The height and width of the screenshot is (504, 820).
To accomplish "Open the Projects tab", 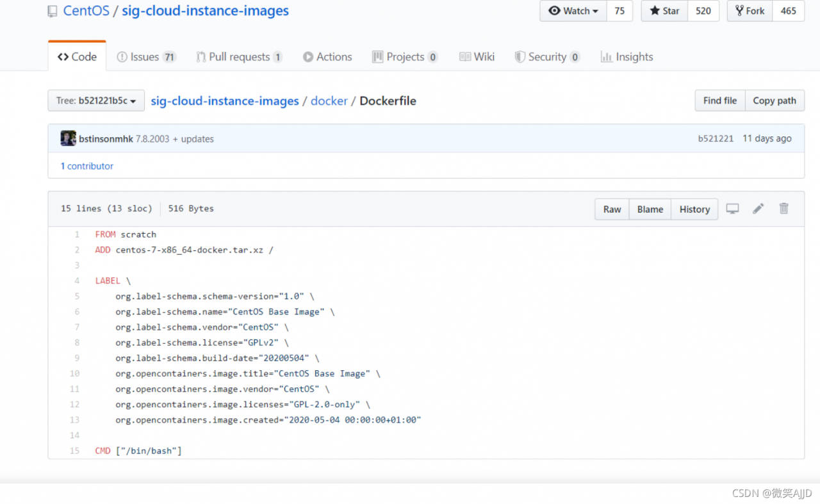I will pyautogui.click(x=405, y=57).
